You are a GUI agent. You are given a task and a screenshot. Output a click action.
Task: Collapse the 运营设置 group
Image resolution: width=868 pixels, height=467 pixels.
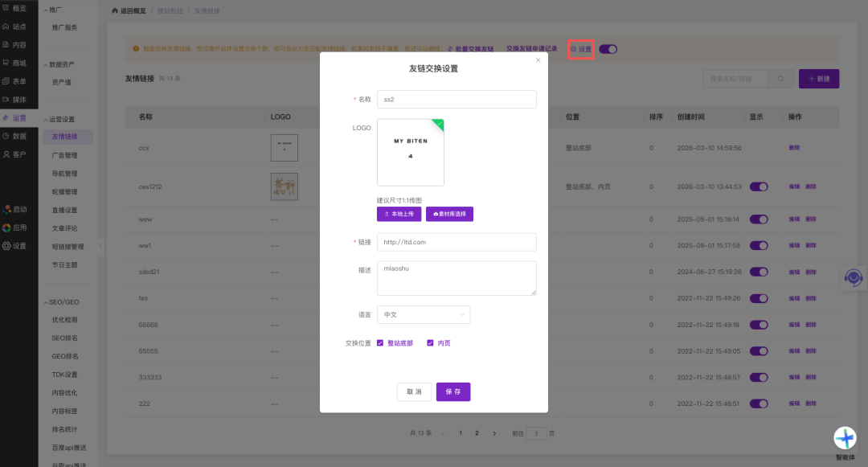[59, 120]
